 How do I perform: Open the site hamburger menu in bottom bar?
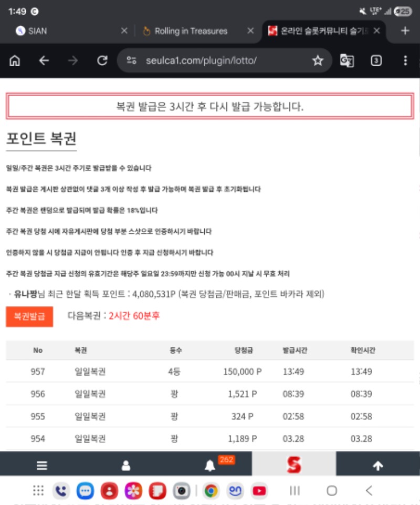click(42, 466)
